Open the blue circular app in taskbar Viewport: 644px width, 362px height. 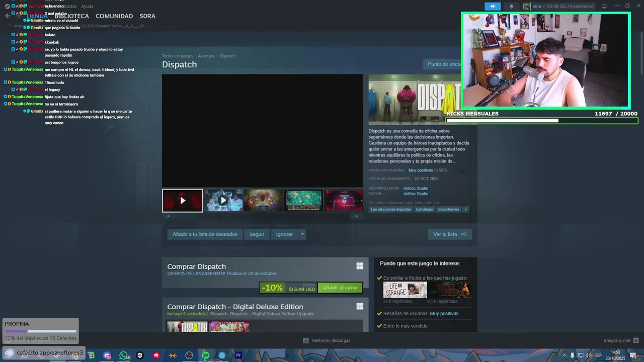point(222,355)
